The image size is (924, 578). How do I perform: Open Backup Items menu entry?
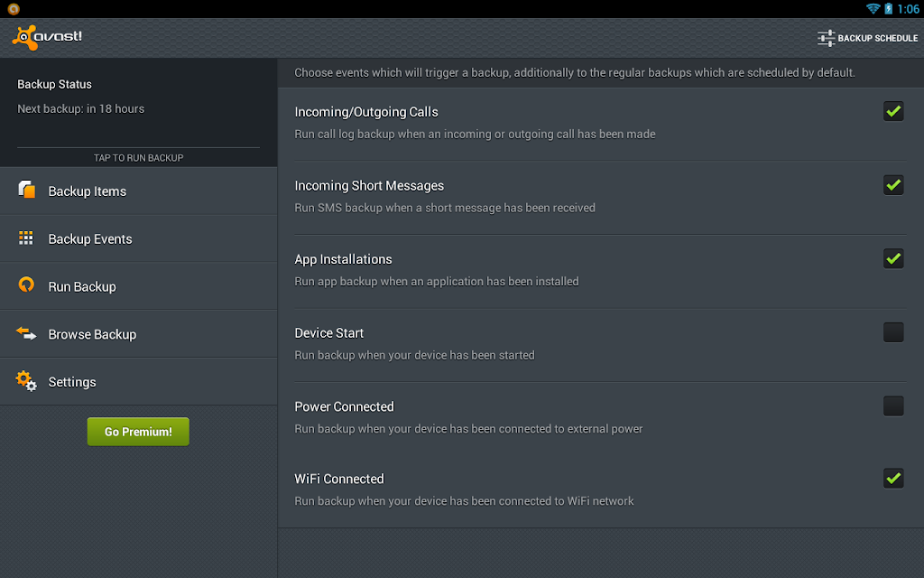coord(138,191)
